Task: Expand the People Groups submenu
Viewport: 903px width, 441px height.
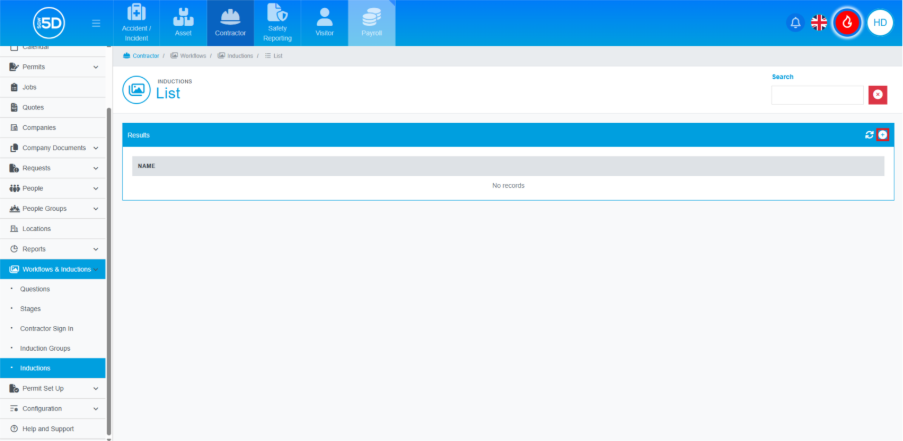Action: point(95,208)
